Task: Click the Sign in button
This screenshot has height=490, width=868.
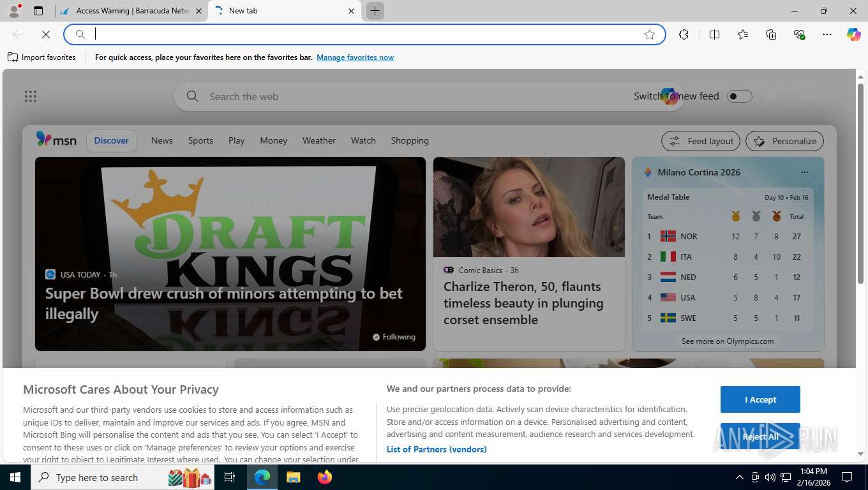Action: tap(814, 96)
